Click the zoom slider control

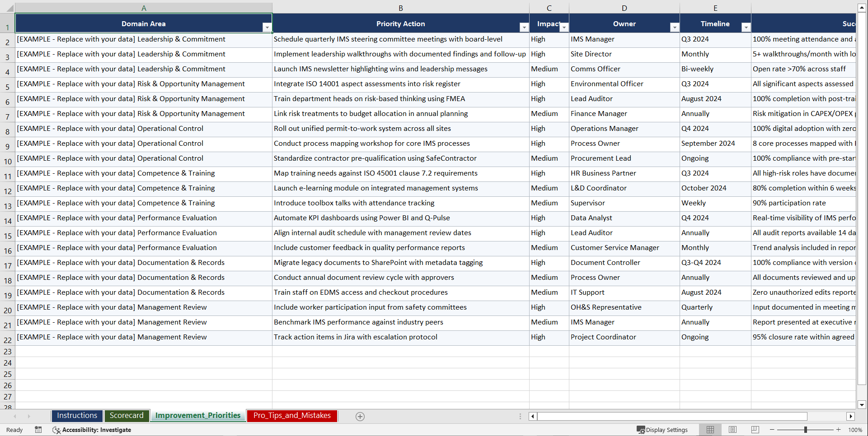[806, 430]
